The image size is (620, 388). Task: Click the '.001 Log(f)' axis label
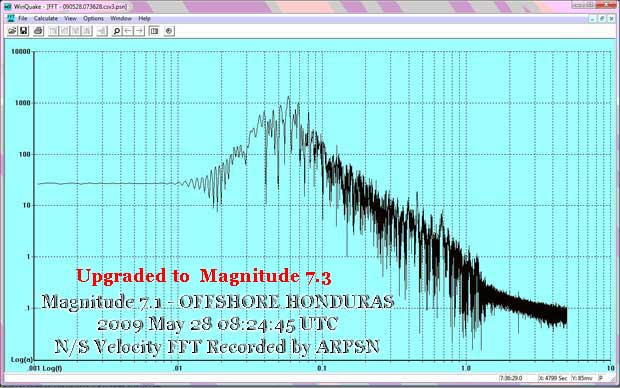(44, 368)
